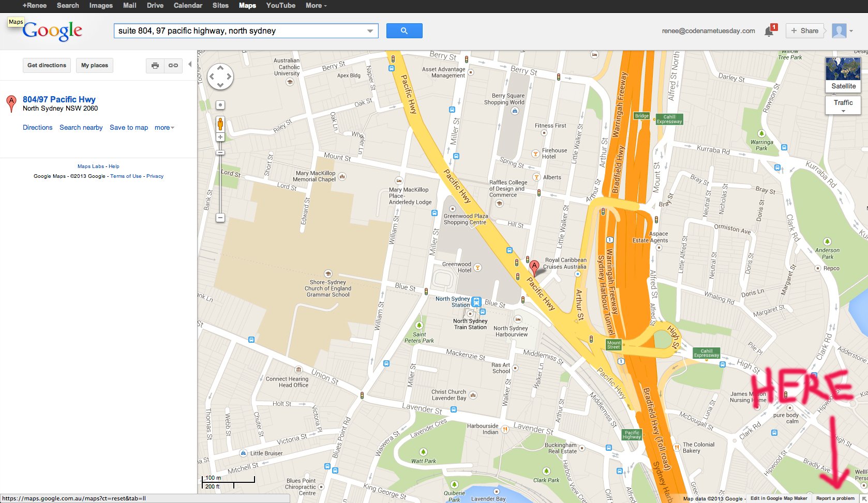The height and width of the screenshot is (503, 868).
Task: Click the my location button below pan control
Action: click(x=220, y=105)
